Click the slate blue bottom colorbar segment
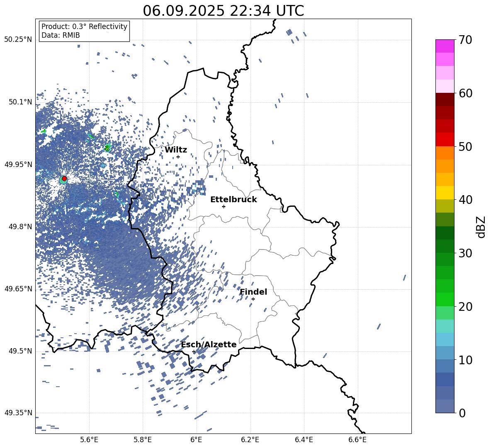This screenshot has height=448, width=491. point(445,406)
